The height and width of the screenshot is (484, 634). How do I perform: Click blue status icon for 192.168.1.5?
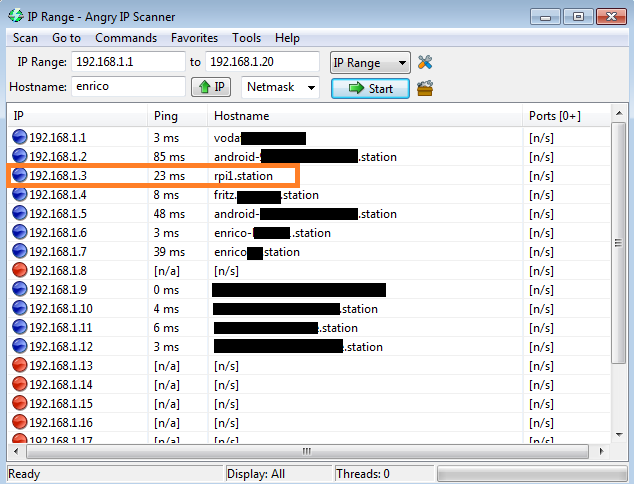(19, 213)
